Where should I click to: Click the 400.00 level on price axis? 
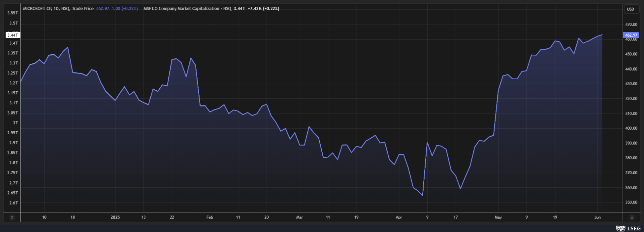pos(631,128)
